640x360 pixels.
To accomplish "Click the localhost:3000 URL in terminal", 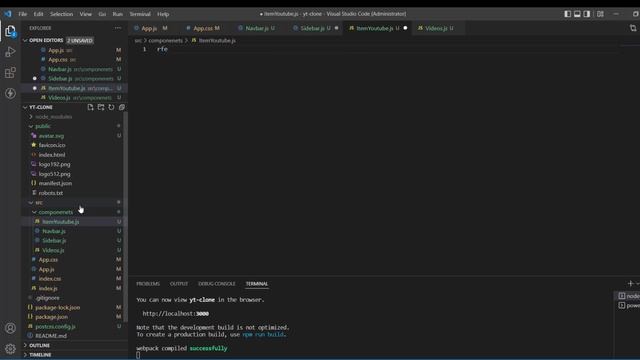I will tap(176, 313).
